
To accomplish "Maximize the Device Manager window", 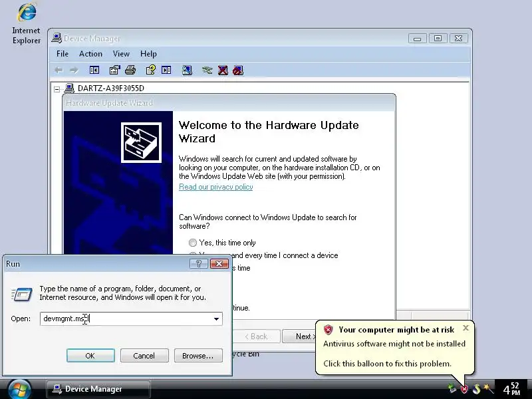I will pyautogui.click(x=438, y=39).
